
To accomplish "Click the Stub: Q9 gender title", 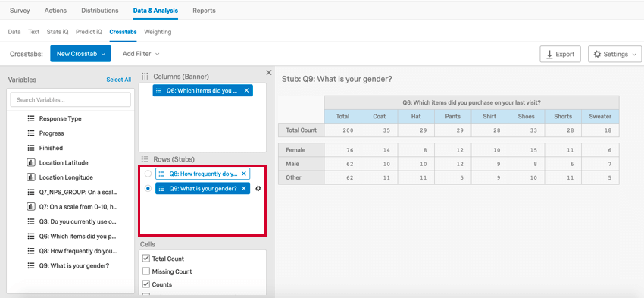I will (337, 79).
